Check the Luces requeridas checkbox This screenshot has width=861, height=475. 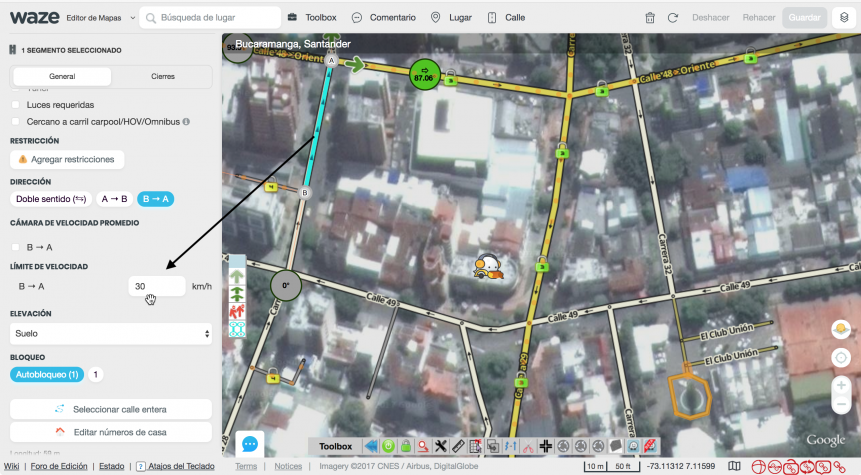(x=15, y=105)
